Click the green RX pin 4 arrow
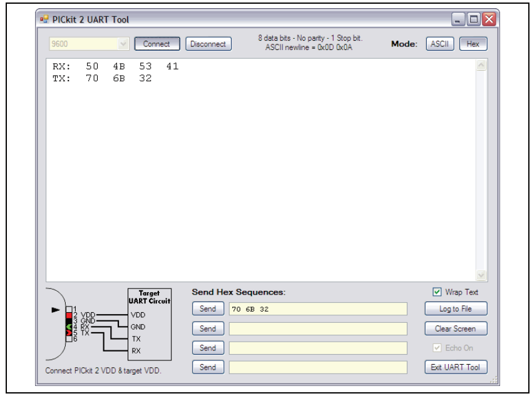 [x=69, y=327]
